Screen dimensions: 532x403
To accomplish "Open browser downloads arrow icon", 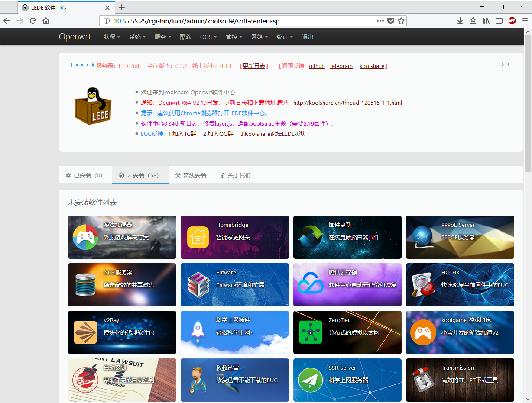I will coord(460,21).
